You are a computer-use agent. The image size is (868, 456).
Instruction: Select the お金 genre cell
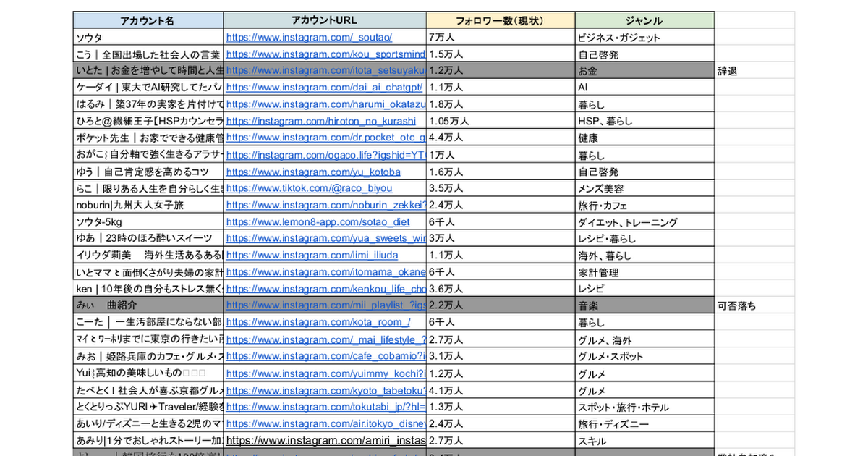[x=644, y=71]
